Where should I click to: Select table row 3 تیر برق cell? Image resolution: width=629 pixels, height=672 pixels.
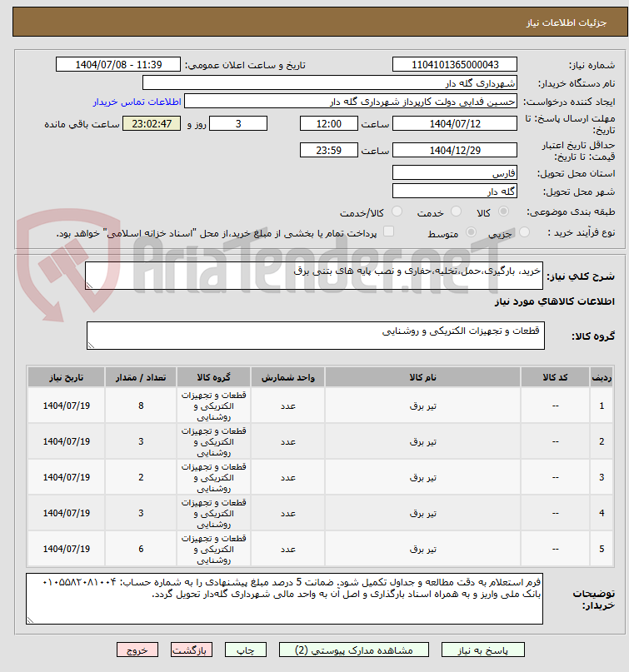[422, 477]
